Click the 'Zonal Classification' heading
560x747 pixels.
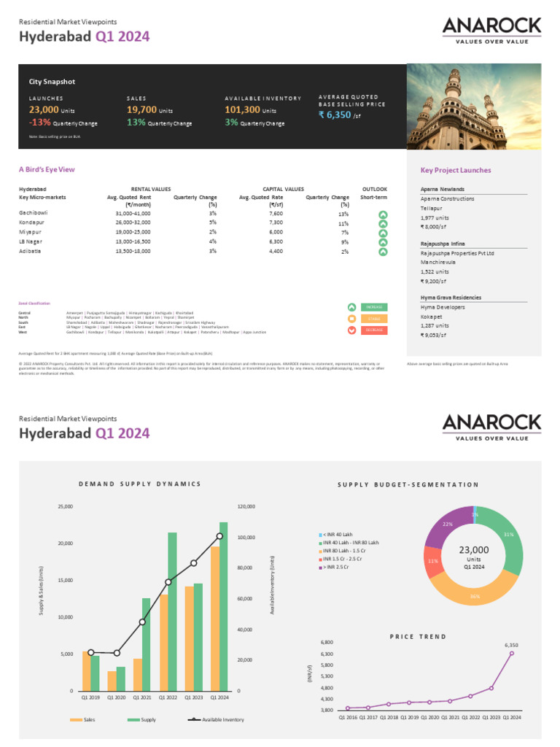(x=34, y=303)
